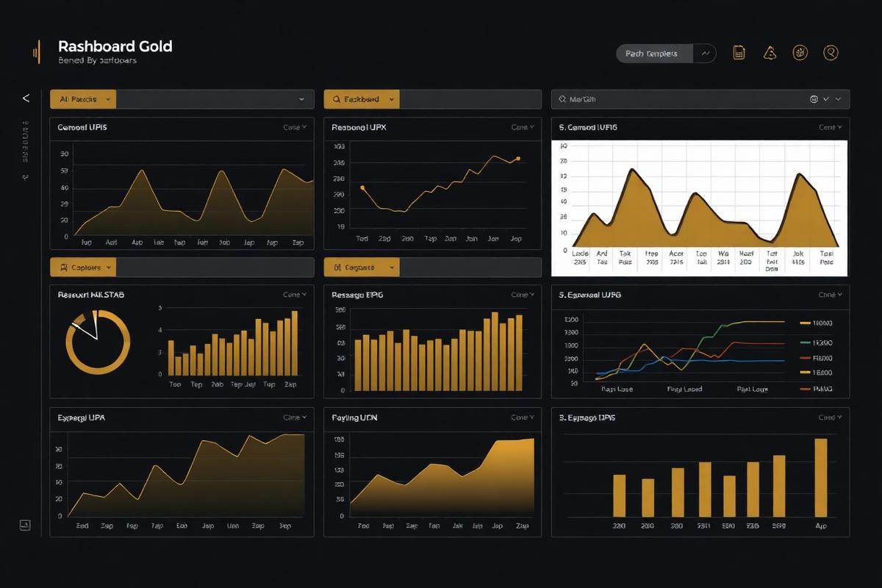This screenshot has height=588, width=882.
Task: Open the Cegaste dropdown caret
Action: tap(391, 268)
